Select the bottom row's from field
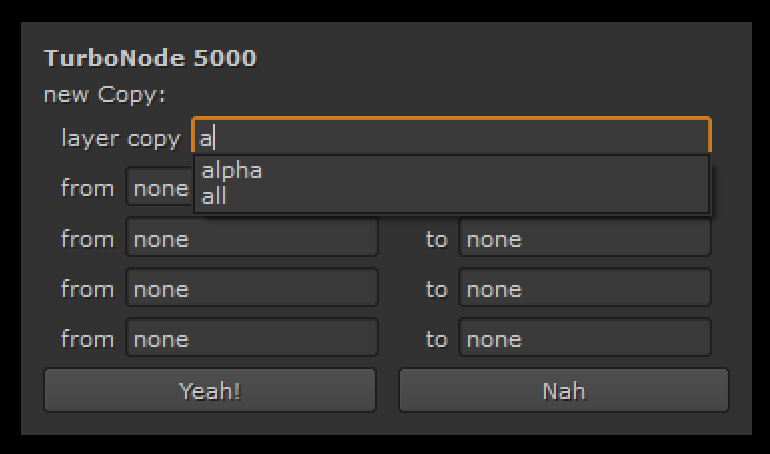 click(252, 339)
